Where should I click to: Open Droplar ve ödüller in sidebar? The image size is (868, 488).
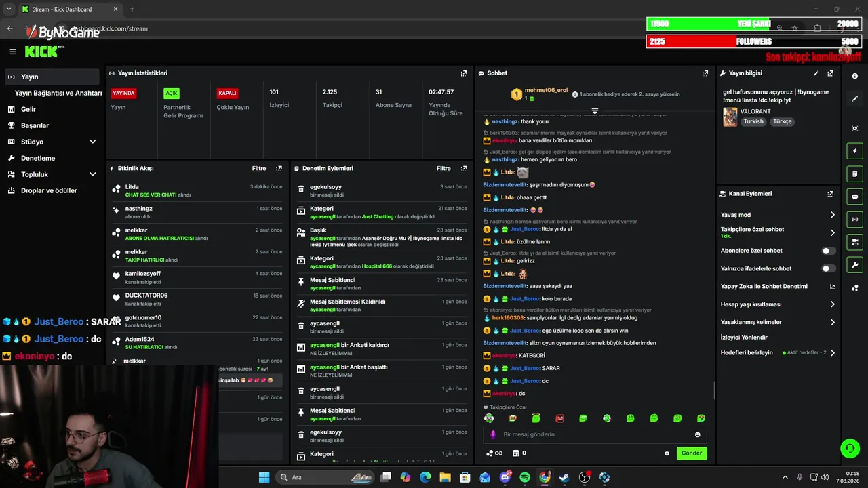click(49, 190)
